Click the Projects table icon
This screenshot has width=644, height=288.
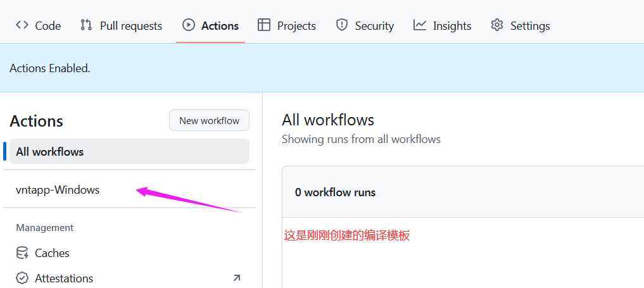[263, 25]
